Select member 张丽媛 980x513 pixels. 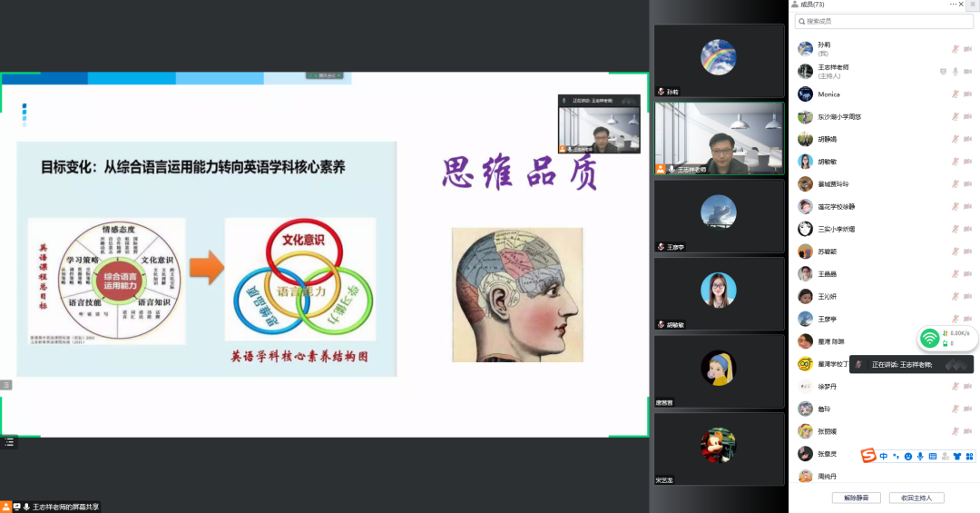pos(884,431)
